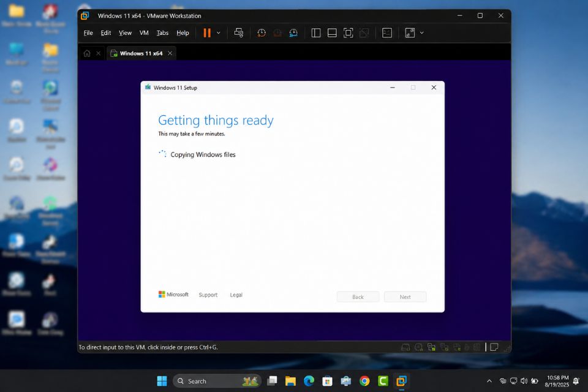The image size is (588, 392).
Task: Open Microsoft Store from the taskbar
Action: click(327, 381)
